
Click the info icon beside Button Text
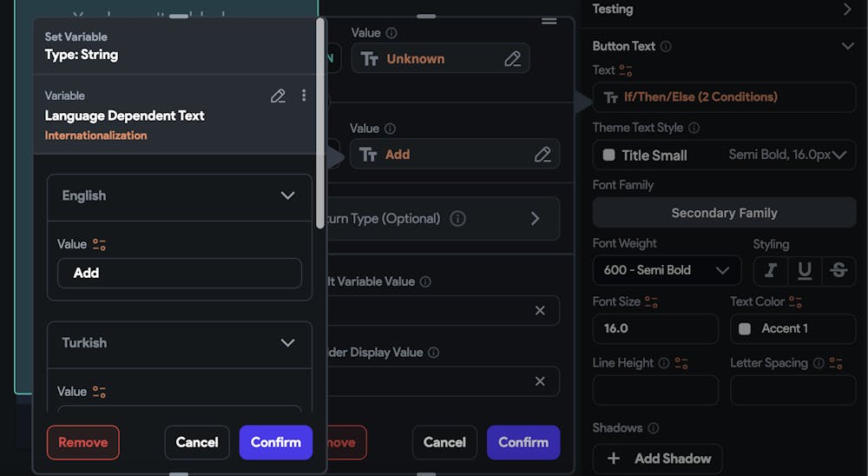666,47
